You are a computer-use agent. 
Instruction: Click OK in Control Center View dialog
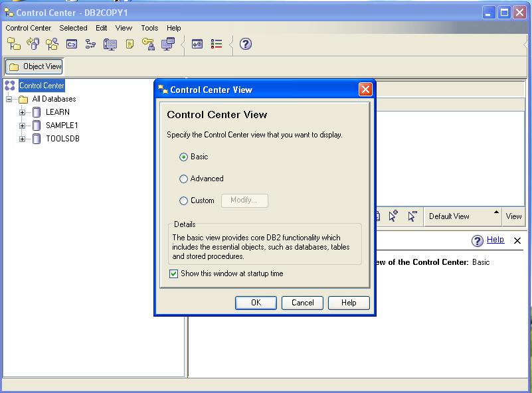[256, 303]
